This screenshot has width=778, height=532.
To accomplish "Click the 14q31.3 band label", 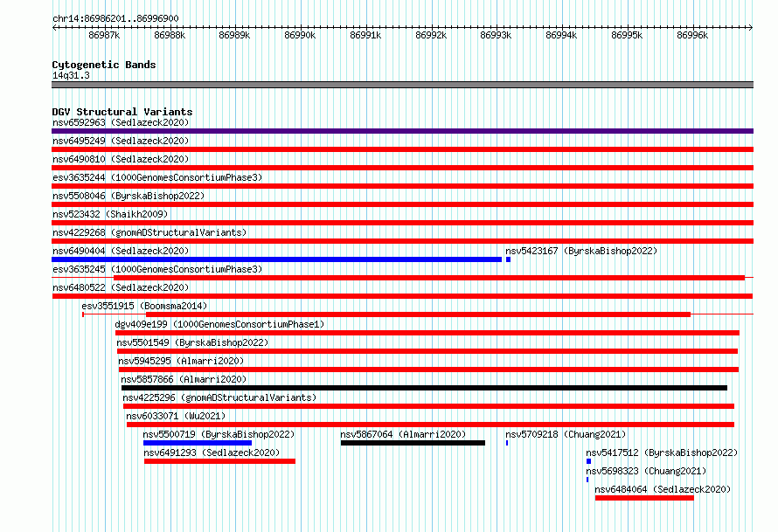I will 71,75.
